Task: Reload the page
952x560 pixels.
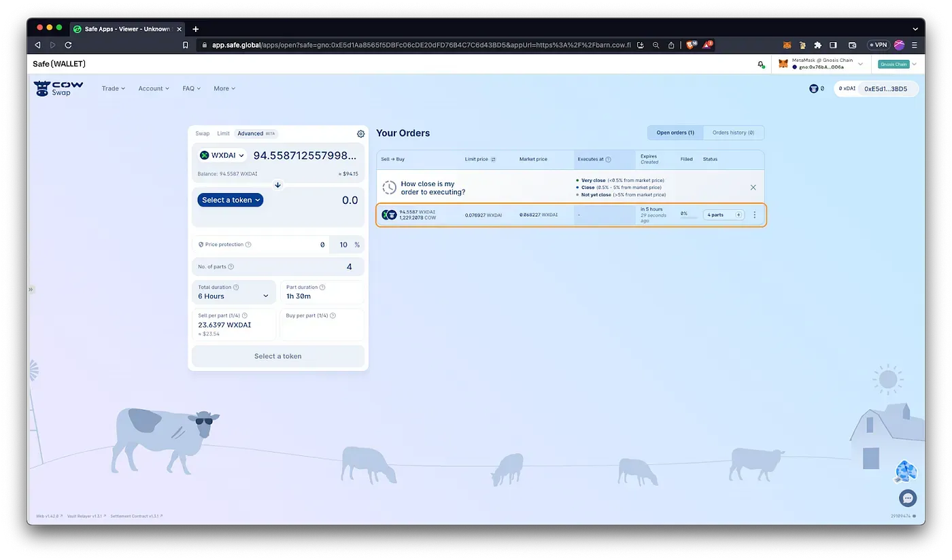Action: coord(68,45)
